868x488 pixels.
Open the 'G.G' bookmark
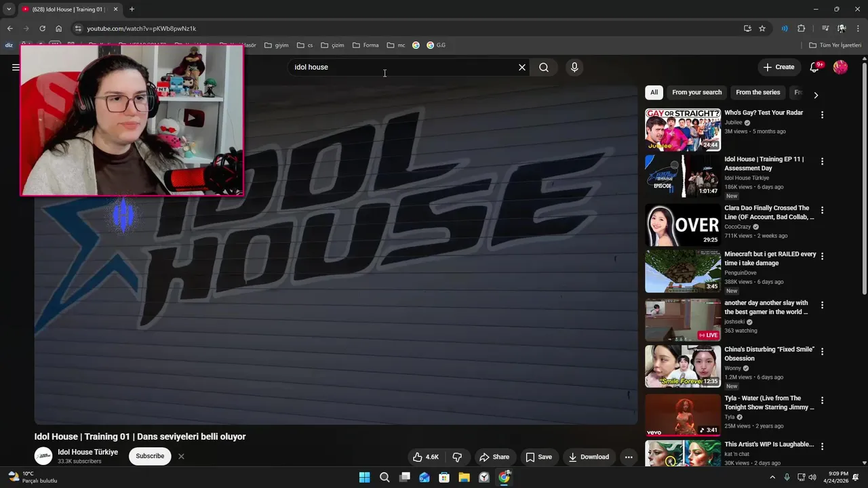(436, 45)
